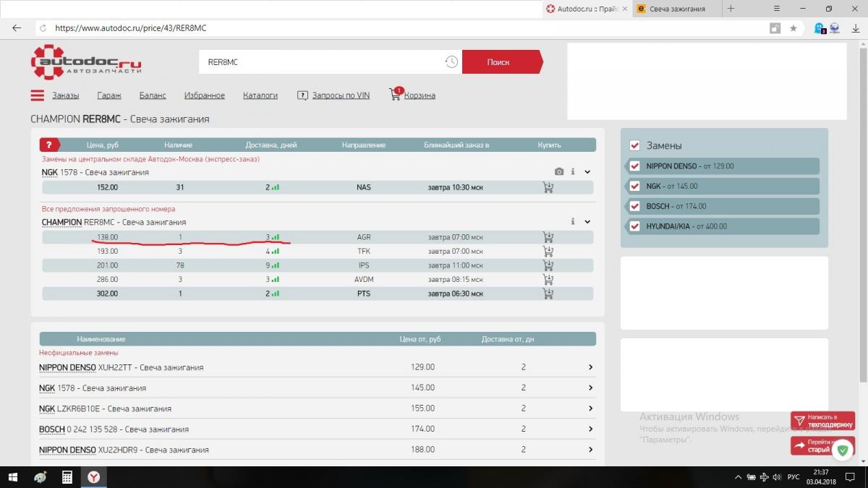Close the Autodoc.ru browser tab

click(624, 9)
